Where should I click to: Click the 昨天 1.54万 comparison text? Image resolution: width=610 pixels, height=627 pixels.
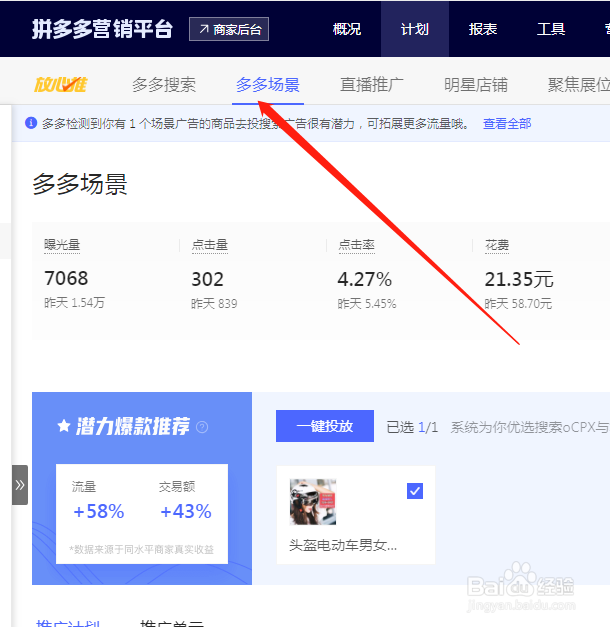pos(74,303)
